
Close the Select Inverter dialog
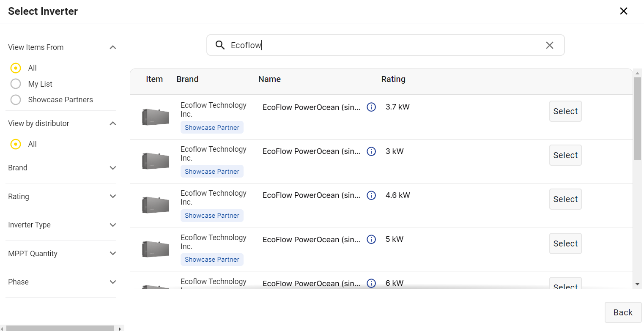[x=624, y=11]
